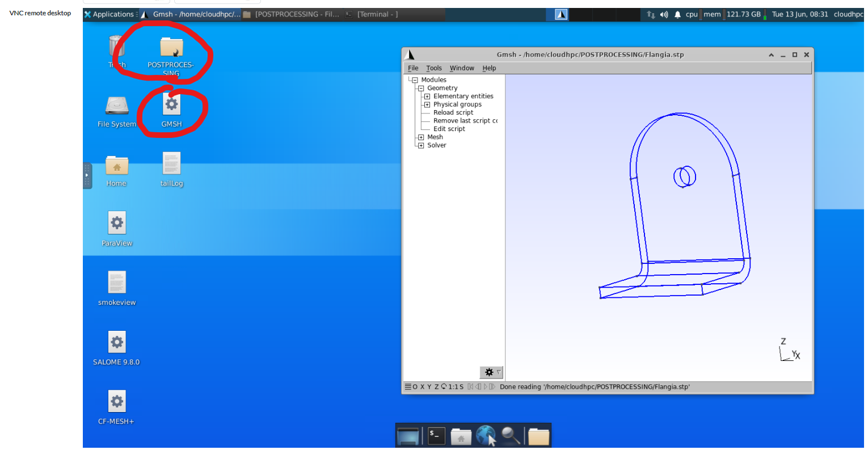Click the play animation button in status bar
This screenshot has width=868, height=454.
point(485,387)
